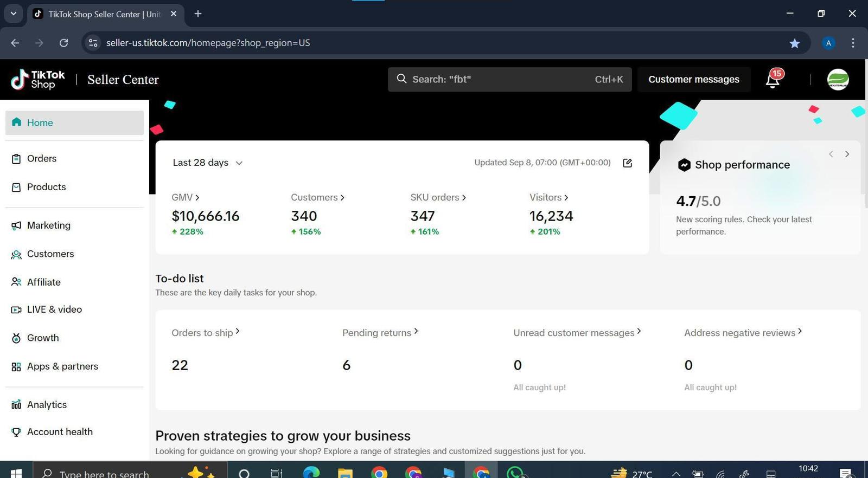Expand Visitors details
Screen dimensions: 868x478
coord(548,198)
